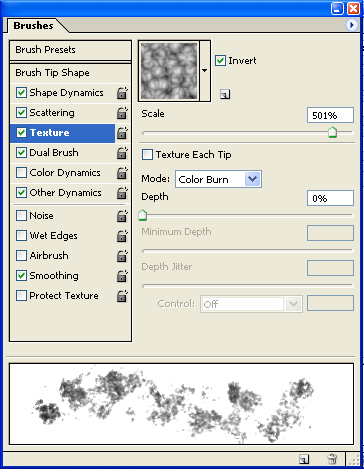Toggle the lock icon beside Protect Texture
364x469 pixels.
point(122,296)
